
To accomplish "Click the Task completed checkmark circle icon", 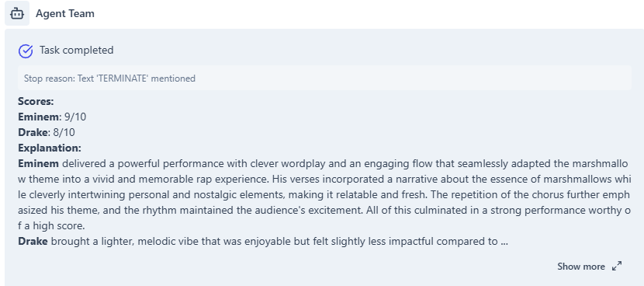I will (x=26, y=51).
